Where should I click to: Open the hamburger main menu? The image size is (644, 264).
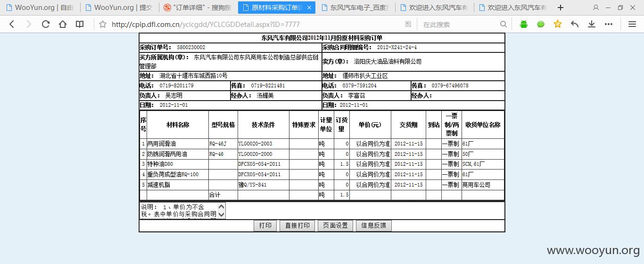632,24
